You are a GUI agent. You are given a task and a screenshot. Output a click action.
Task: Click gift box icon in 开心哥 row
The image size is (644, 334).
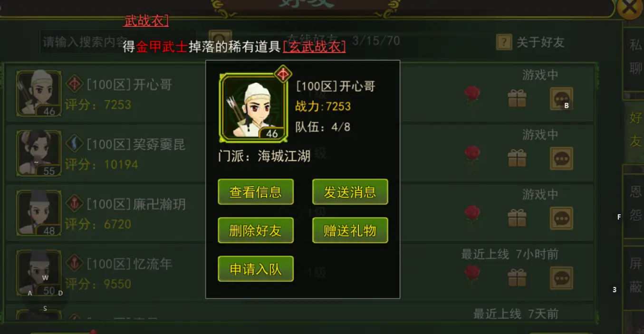point(517,98)
